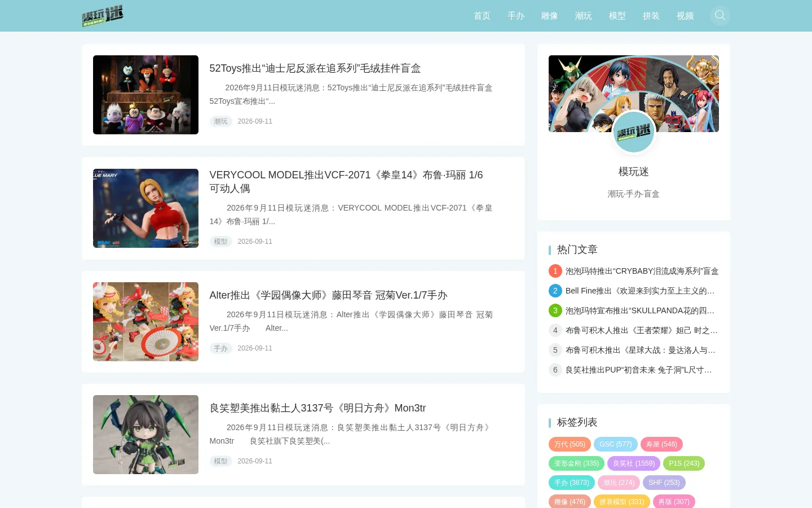Open the 雕像 navigation item

point(550,16)
